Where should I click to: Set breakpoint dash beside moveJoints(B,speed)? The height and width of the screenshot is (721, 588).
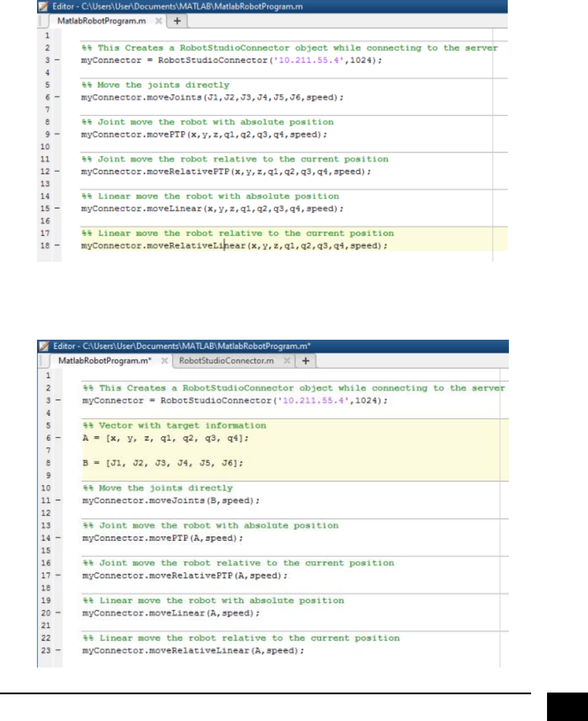58,501
